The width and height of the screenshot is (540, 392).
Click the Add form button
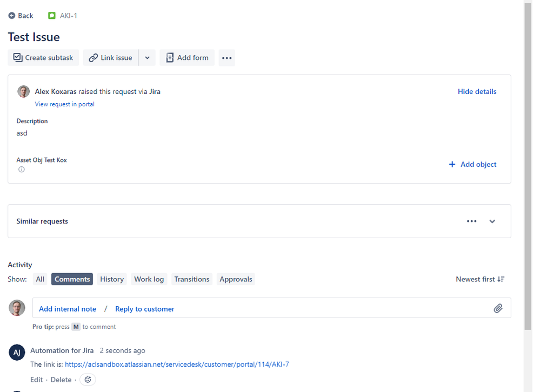[x=187, y=57]
